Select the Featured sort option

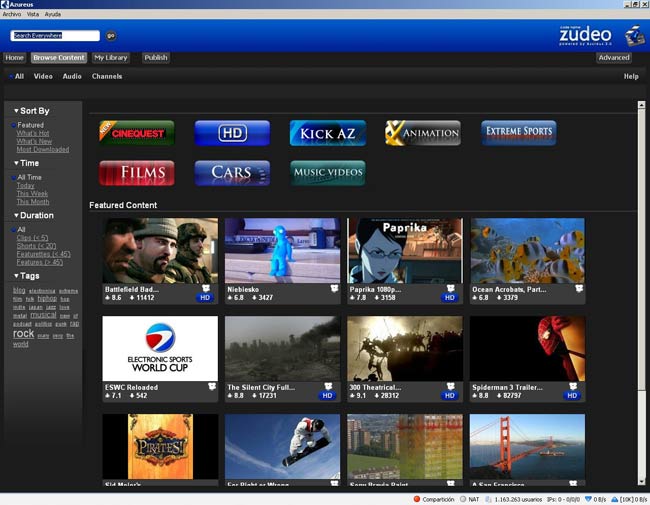[30, 125]
